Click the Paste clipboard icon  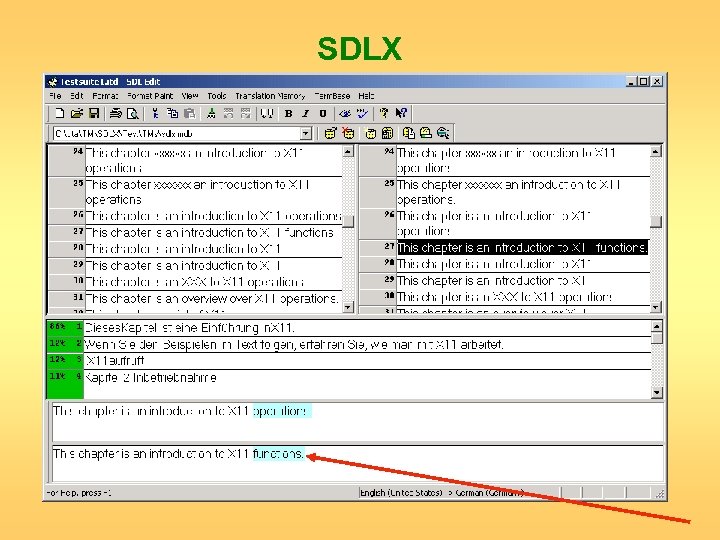pyautogui.click(x=189, y=113)
